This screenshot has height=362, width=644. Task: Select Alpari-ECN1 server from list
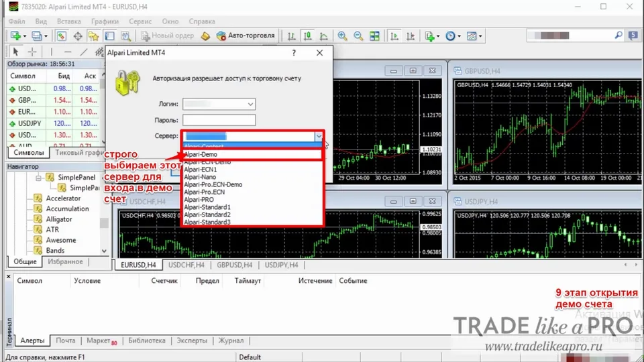(x=252, y=169)
